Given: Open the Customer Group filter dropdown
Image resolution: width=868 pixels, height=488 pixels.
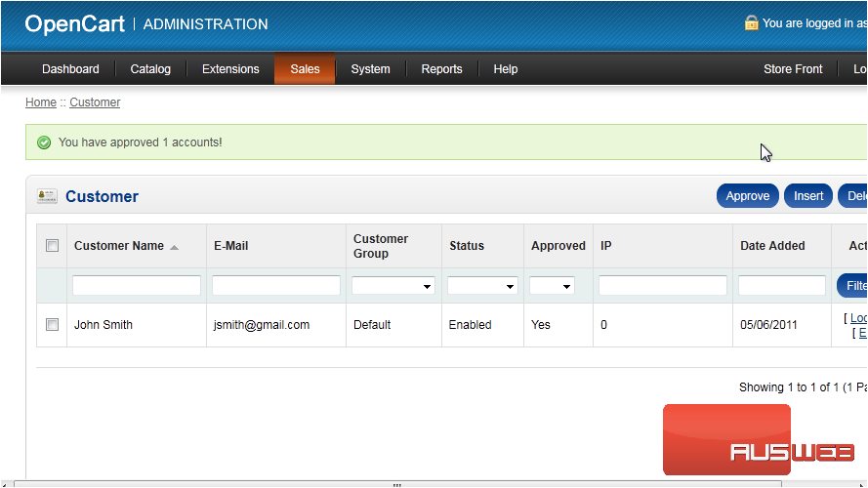Looking at the screenshot, I should pyautogui.click(x=393, y=286).
